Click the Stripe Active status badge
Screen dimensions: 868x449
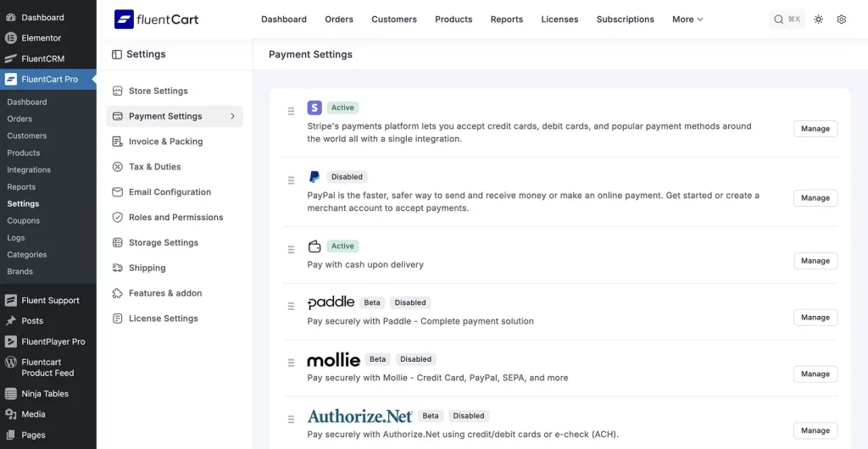click(x=342, y=108)
